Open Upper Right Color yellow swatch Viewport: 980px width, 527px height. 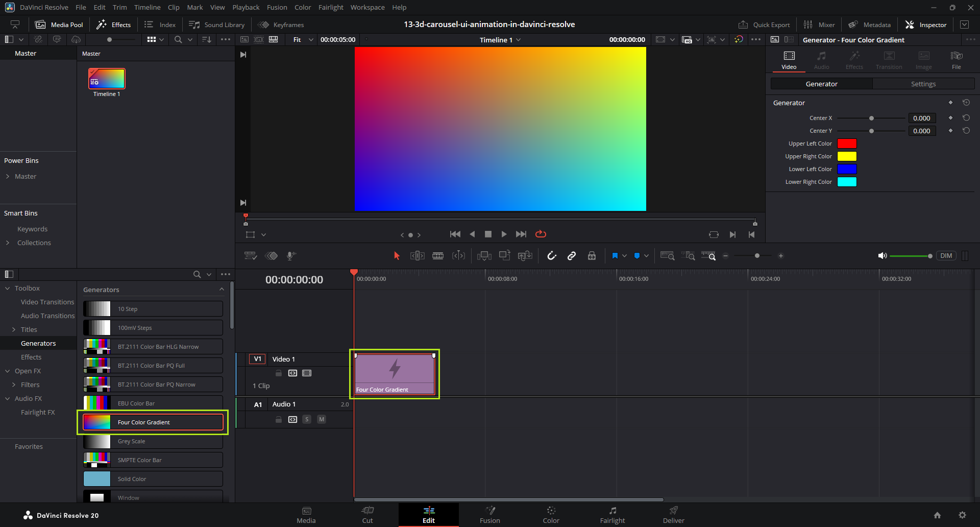[847, 156]
